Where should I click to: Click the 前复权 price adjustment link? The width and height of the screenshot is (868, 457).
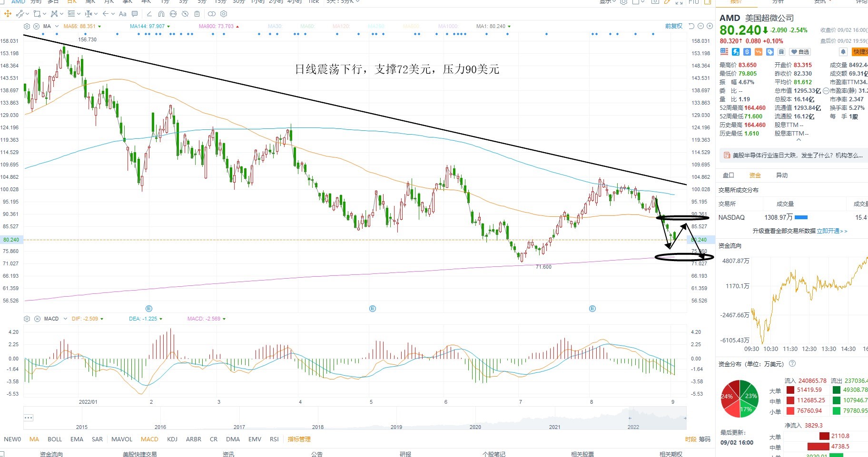point(673,26)
